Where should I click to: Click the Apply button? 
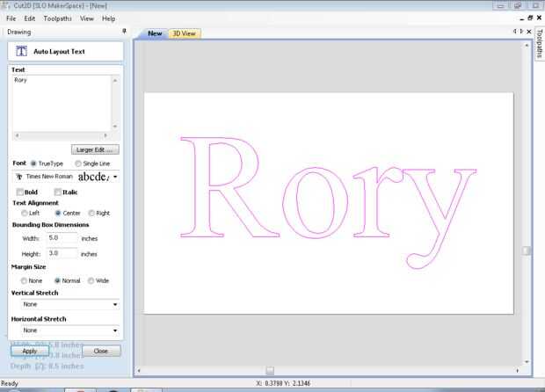30,351
